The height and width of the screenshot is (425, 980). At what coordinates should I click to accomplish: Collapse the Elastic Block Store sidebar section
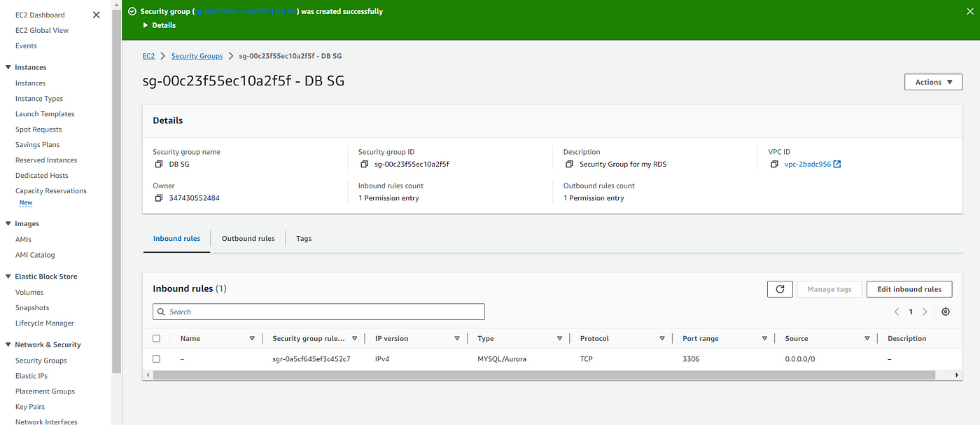(8, 277)
